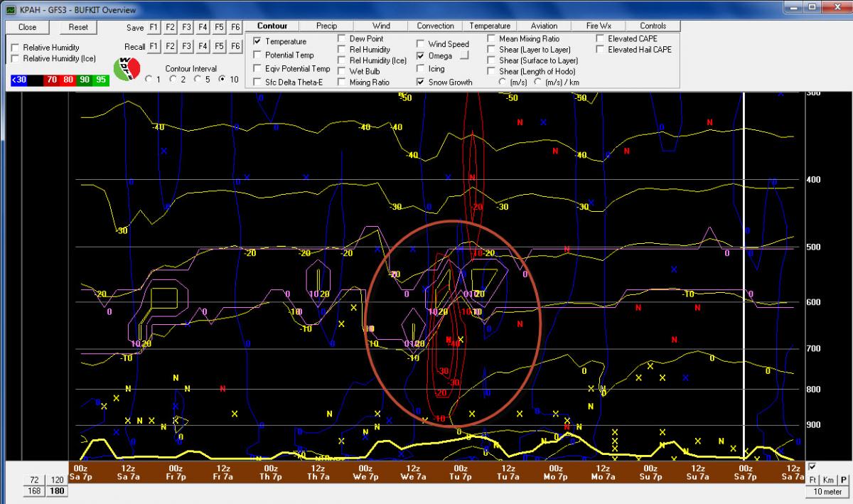Toggle Eqiv Potential Temp contour
This screenshot has height=504, width=853.
click(x=257, y=69)
